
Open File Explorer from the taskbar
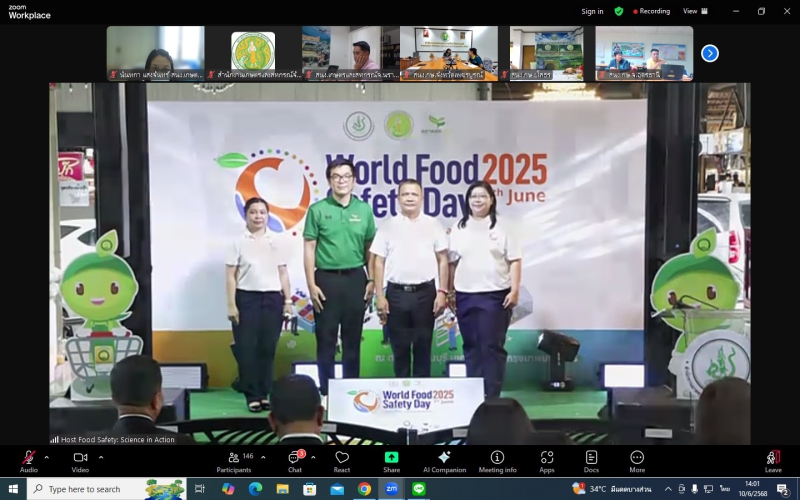pyautogui.click(x=282, y=489)
